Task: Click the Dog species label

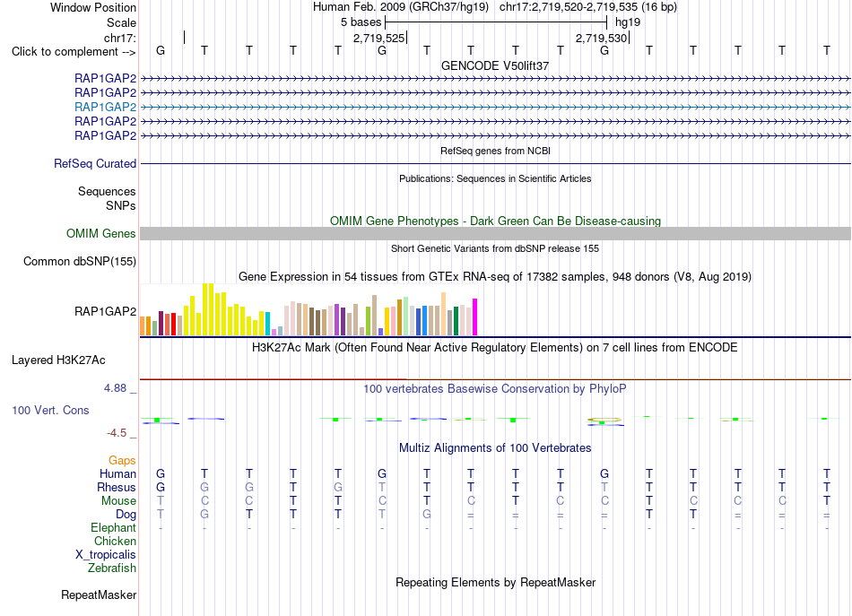Action: [126, 515]
